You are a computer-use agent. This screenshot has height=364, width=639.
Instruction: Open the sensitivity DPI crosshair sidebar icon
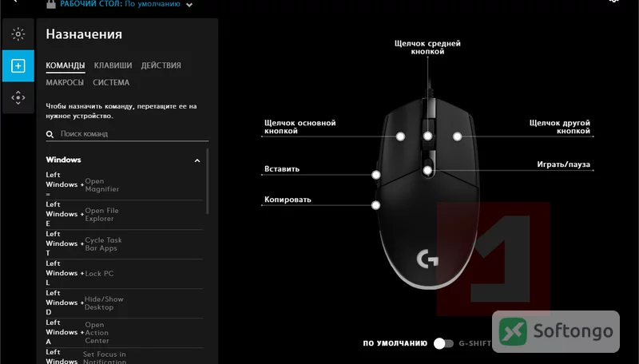point(18,97)
